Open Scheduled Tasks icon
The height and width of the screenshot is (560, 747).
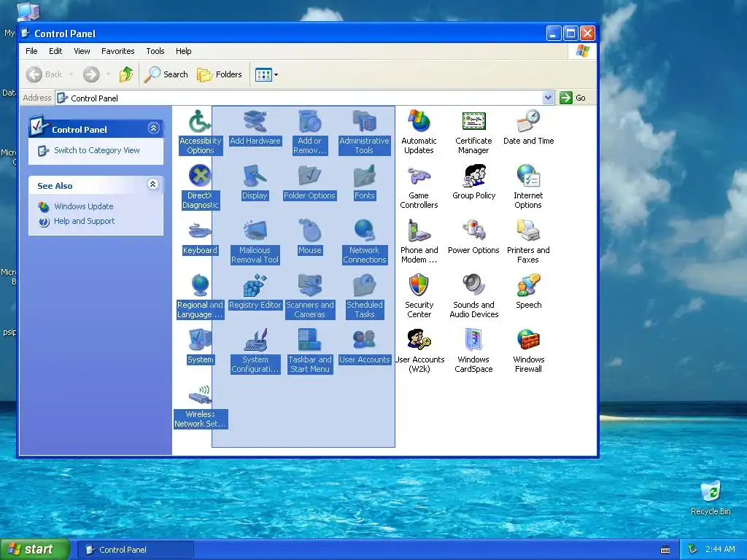pos(365,286)
